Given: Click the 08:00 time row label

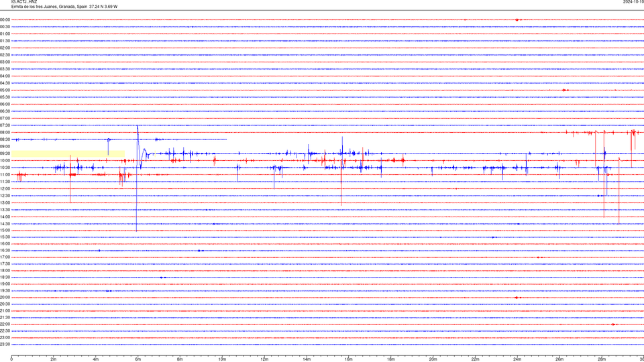Looking at the screenshot, I should click(x=5, y=132).
